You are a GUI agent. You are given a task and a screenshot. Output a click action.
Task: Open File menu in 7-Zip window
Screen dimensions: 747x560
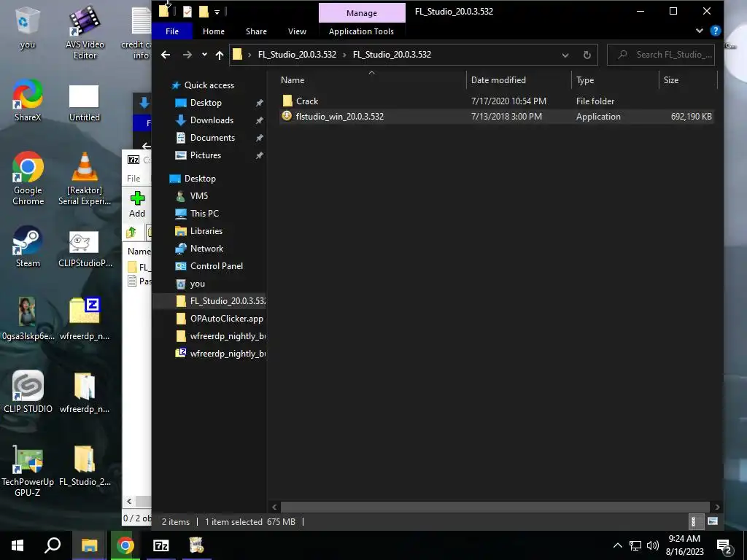133,179
